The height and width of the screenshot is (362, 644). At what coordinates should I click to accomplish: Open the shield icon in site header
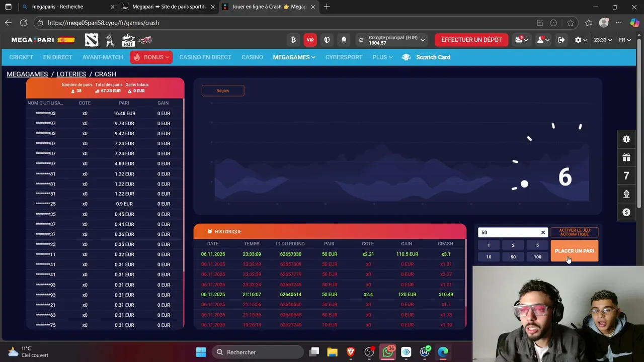[x=327, y=40]
